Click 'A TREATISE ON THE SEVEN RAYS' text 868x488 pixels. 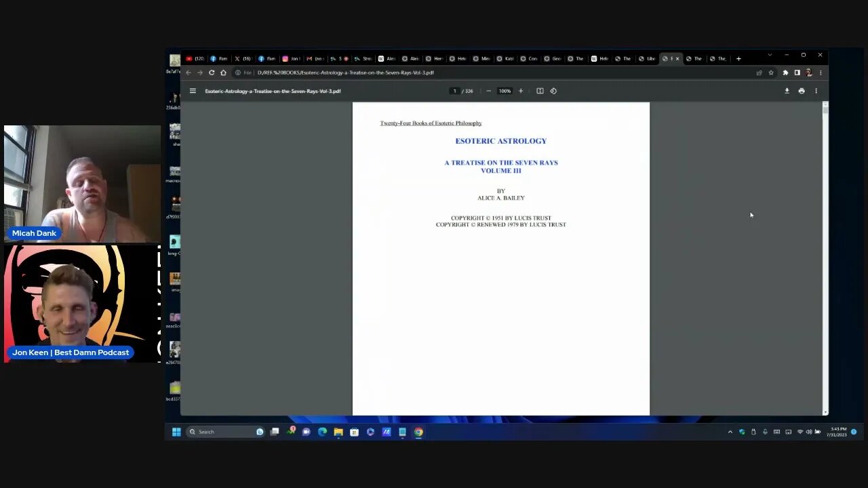click(501, 163)
